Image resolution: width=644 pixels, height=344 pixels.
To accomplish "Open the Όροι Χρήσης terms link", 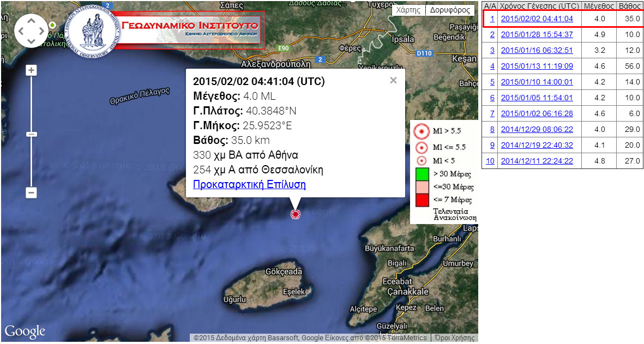I will point(455,338).
